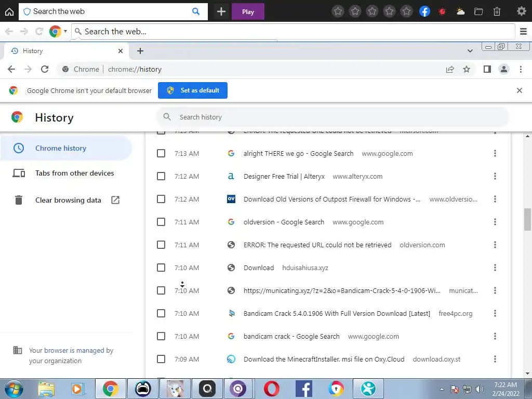Viewport: 532px width, 399px height.
Task: Open more actions for the MinecraftInstaller entry
Action: click(x=495, y=359)
